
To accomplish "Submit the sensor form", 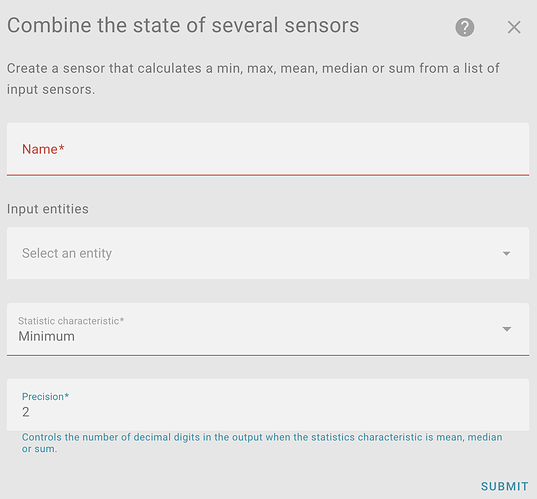I will coord(504,486).
